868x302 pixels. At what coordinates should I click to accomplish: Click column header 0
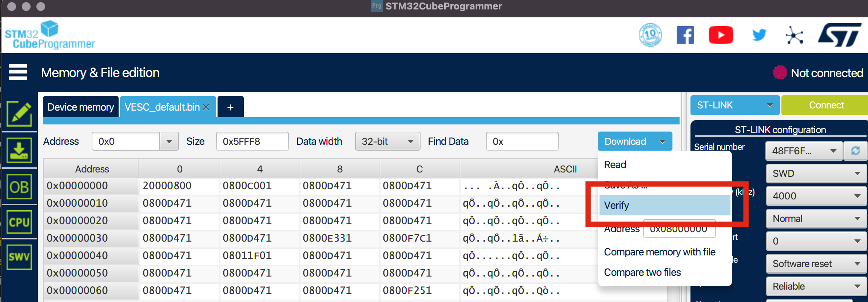click(x=179, y=169)
